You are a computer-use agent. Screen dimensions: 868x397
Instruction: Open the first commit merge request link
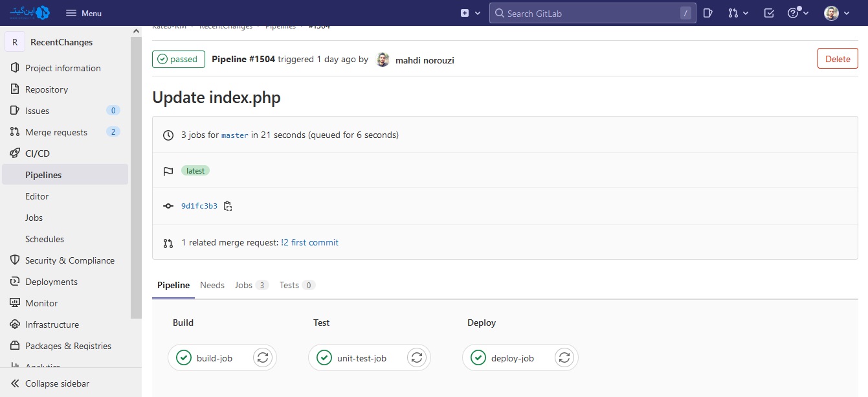(310, 242)
